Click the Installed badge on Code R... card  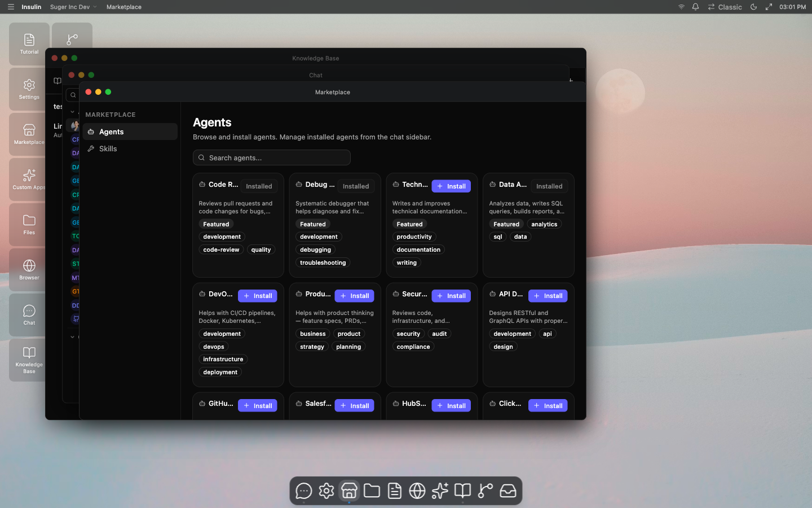click(259, 186)
